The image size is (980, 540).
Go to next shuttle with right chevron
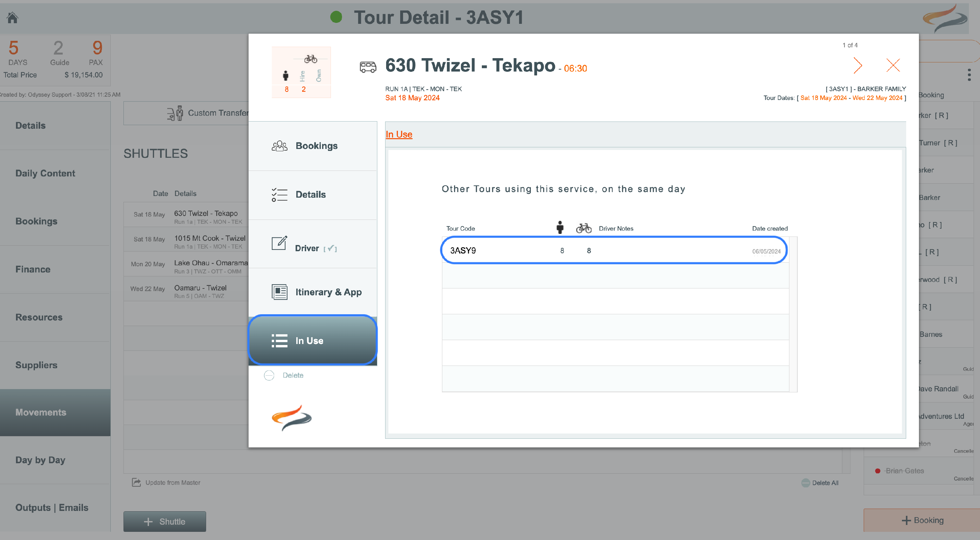(x=857, y=65)
